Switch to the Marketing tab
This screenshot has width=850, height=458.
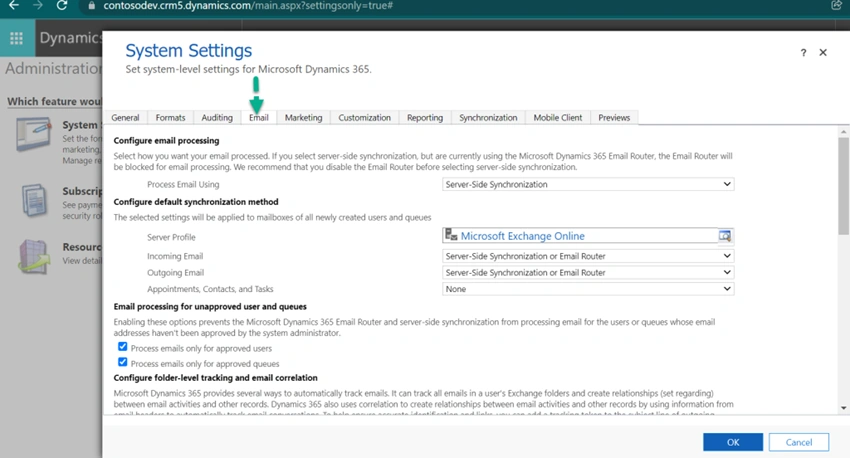click(304, 118)
